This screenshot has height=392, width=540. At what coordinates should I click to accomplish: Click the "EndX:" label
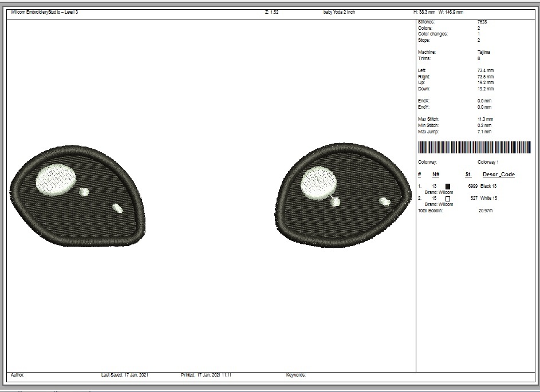[424, 101]
